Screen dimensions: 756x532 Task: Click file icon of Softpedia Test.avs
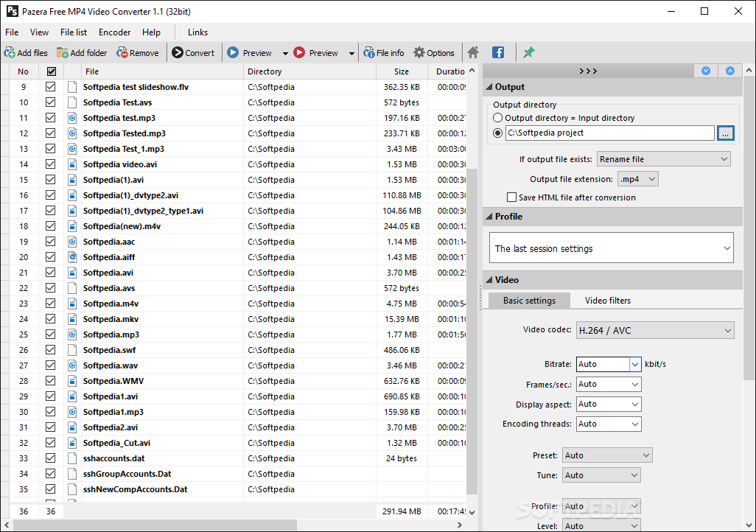click(x=72, y=102)
